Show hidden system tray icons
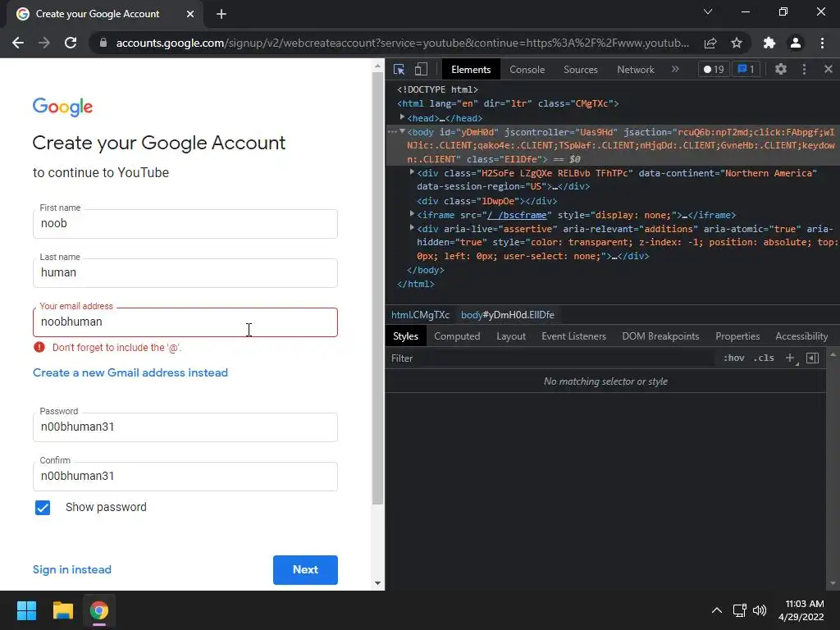The image size is (840, 630). click(717, 610)
